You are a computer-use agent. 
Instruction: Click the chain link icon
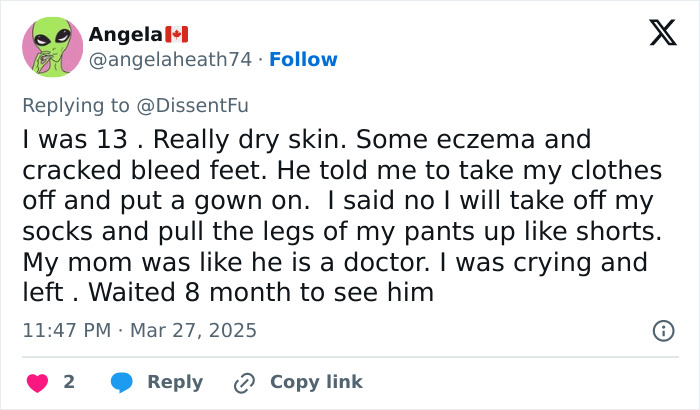(x=245, y=382)
